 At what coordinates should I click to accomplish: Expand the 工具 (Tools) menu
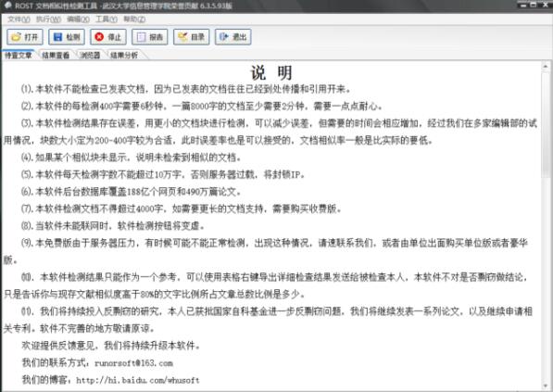pos(107,19)
